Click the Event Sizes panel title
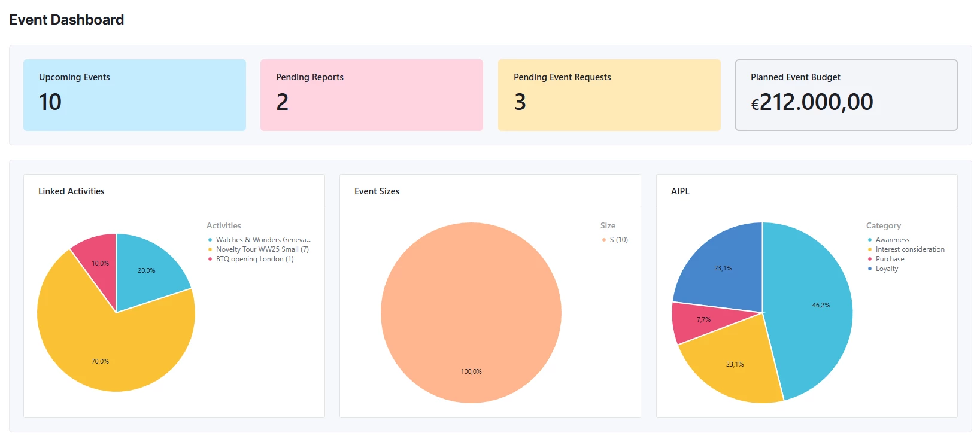Screen dimensions: 980x439 tap(377, 191)
